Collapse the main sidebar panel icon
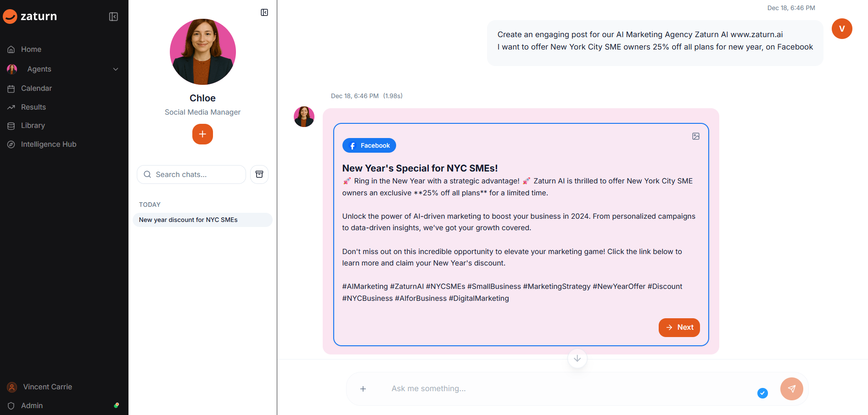The image size is (868, 415). coord(113,17)
